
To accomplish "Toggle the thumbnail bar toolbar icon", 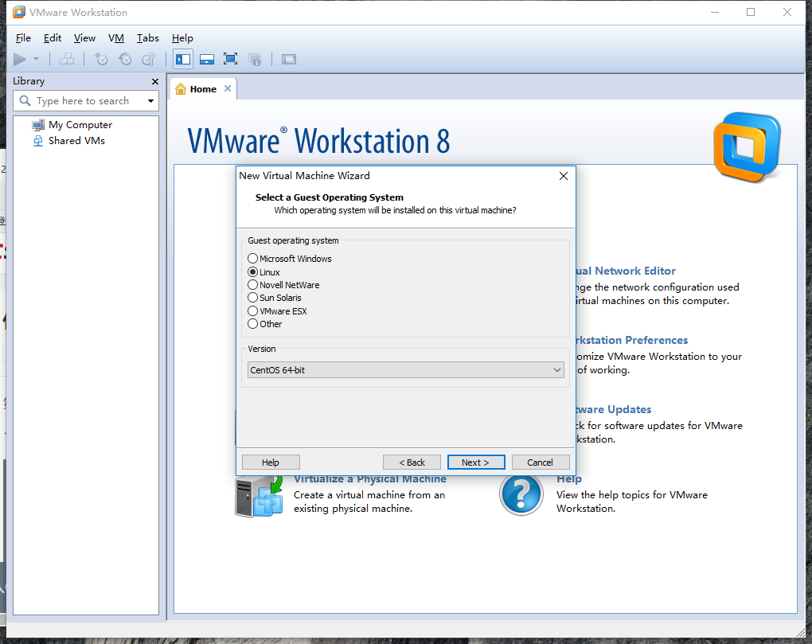I will coord(207,60).
